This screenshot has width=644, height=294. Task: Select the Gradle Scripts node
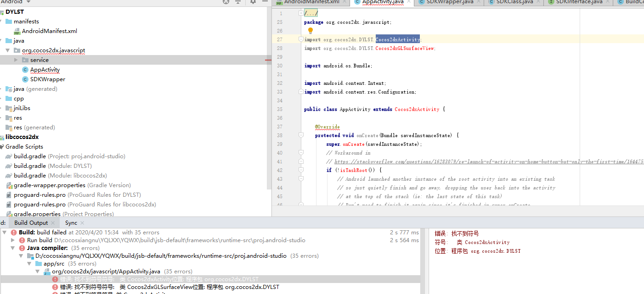coord(24,147)
